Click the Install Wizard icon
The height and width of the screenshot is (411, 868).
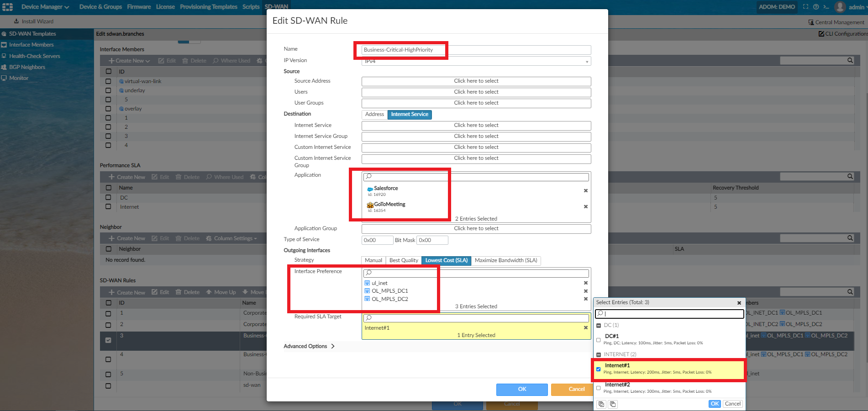click(x=15, y=21)
